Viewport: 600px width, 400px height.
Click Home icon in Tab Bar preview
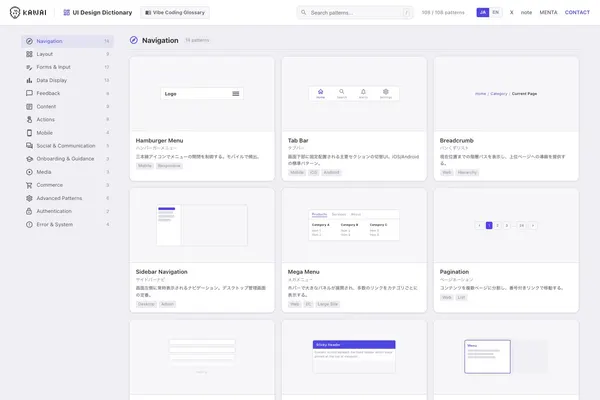click(321, 93)
